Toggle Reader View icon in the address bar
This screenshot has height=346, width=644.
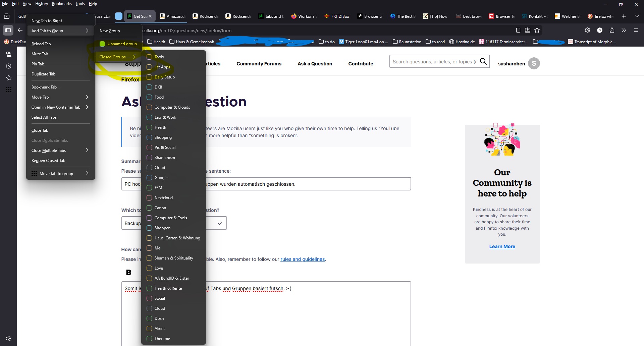coord(518,30)
